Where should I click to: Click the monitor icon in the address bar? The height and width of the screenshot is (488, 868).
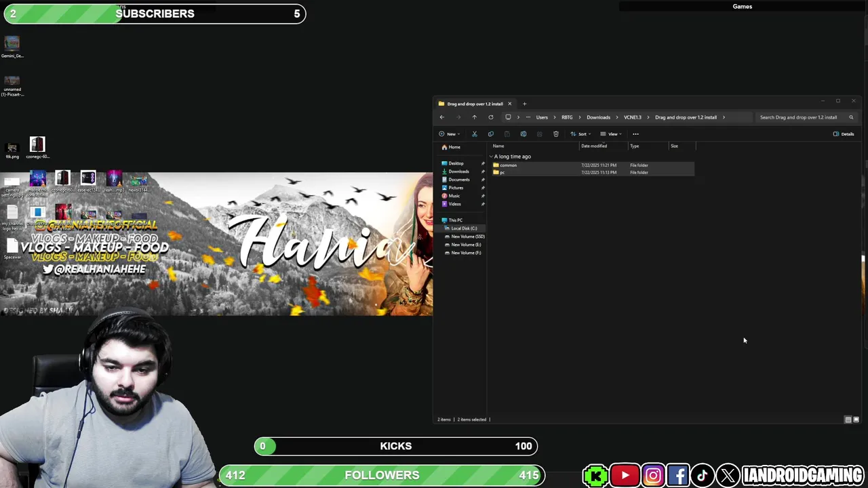pyautogui.click(x=508, y=117)
